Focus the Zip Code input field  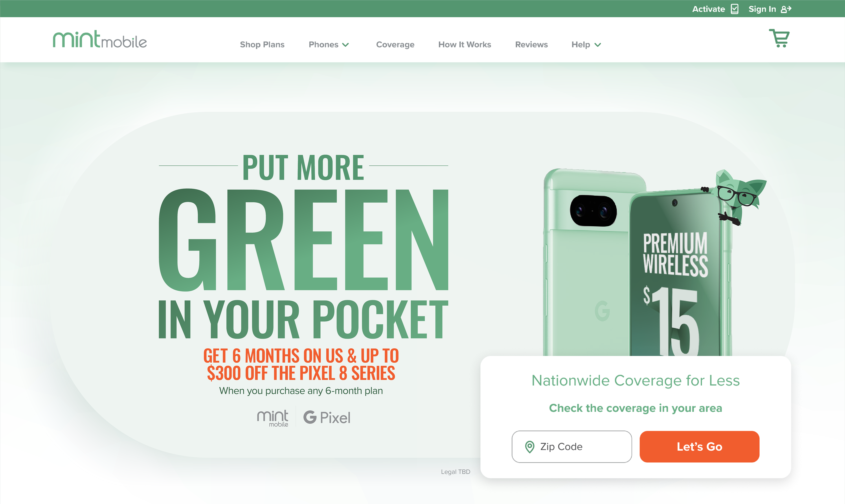572,447
